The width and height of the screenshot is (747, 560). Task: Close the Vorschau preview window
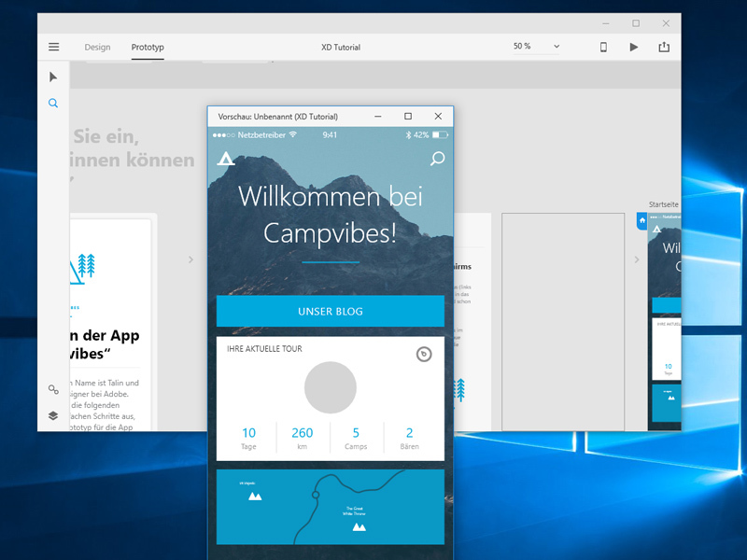tap(438, 116)
